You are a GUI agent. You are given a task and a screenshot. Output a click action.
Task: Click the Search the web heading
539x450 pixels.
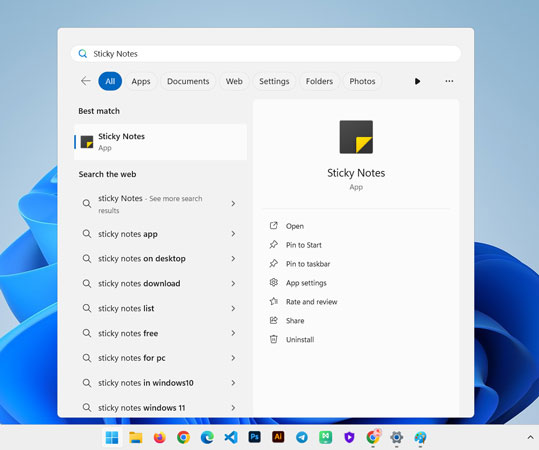107,174
